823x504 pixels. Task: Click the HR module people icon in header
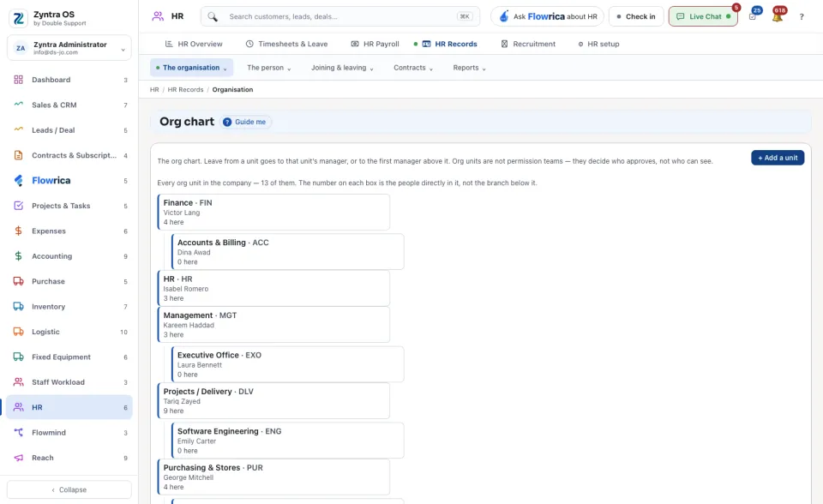coord(158,16)
